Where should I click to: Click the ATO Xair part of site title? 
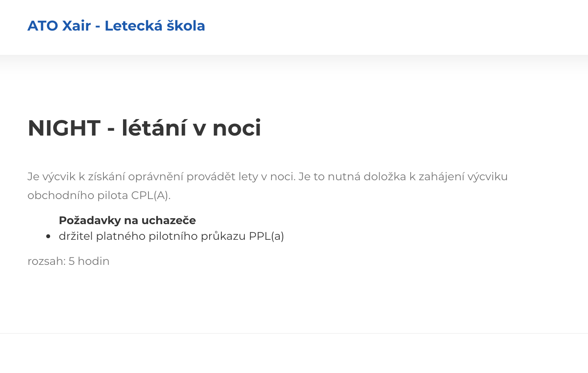click(x=59, y=26)
